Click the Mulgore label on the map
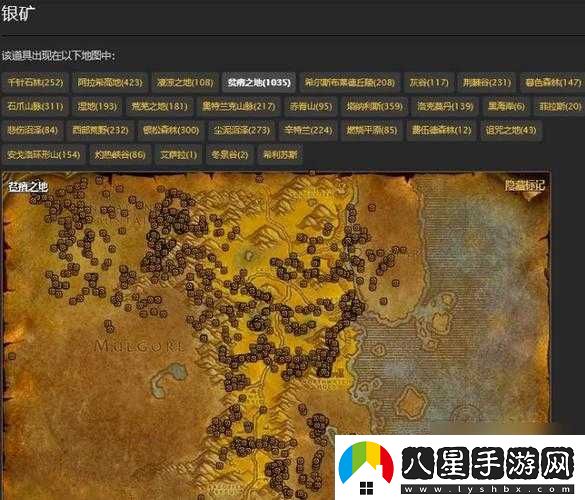Viewport: 585px width, 500px height. (139, 346)
